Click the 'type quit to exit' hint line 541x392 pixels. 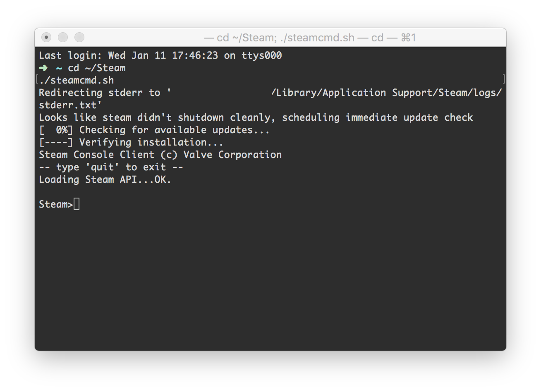click(x=111, y=167)
